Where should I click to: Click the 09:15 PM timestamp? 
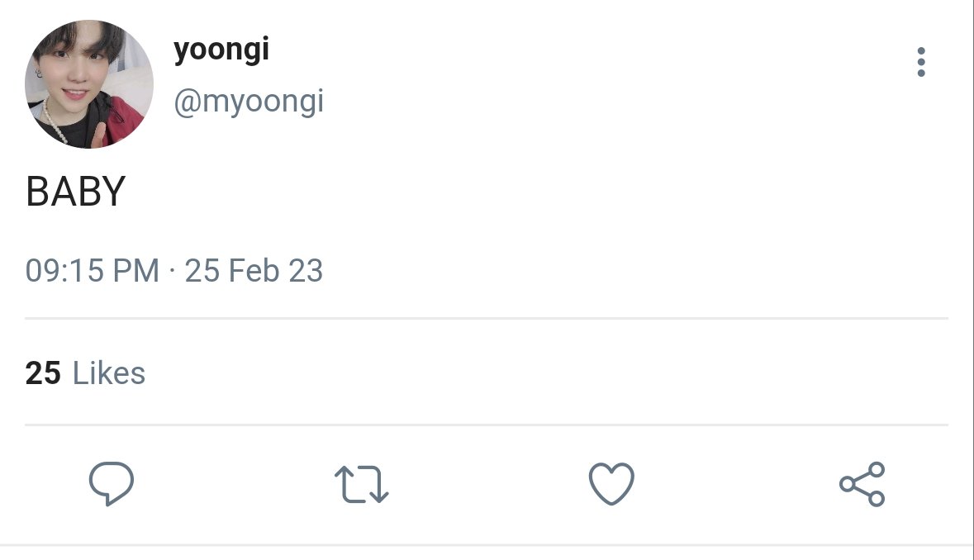tap(92, 271)
